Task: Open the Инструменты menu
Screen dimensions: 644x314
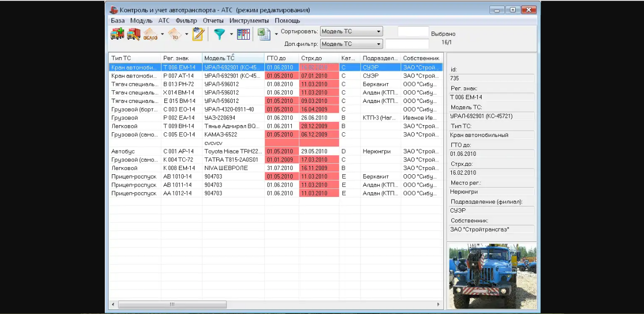Action: coord(249,21)
